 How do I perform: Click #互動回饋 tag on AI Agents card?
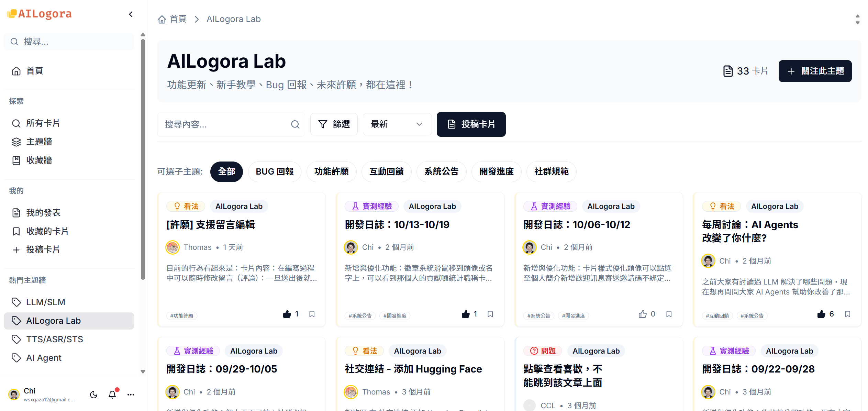tap(717, 316)
